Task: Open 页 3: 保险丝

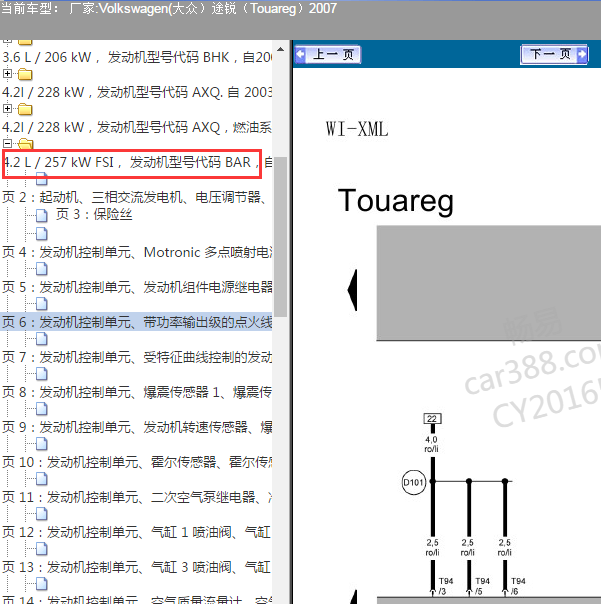Action: click(x=94, y=214)
